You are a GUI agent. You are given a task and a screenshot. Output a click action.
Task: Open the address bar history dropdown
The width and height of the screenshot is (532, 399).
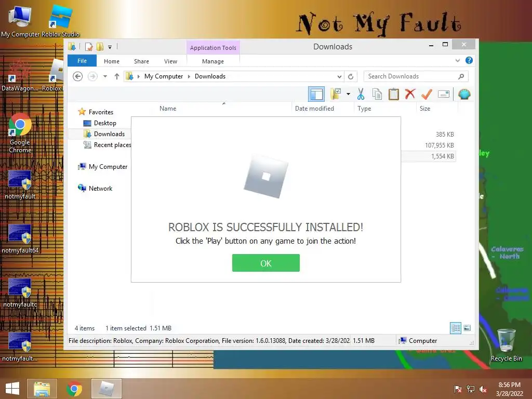coord(339,76)
